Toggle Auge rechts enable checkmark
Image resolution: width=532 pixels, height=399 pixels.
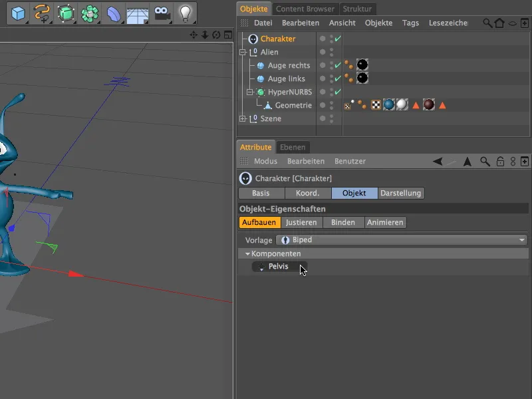(x=338, y=65)
